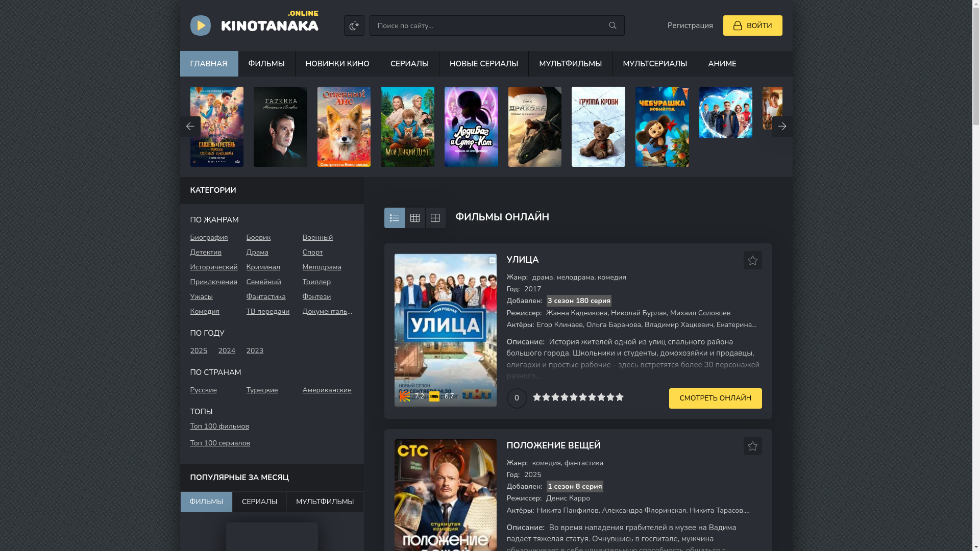The image size is (980, 551).
Task: Open the МУЛЬТФИЛЬМЫ menu item
Action: point(570,64)
